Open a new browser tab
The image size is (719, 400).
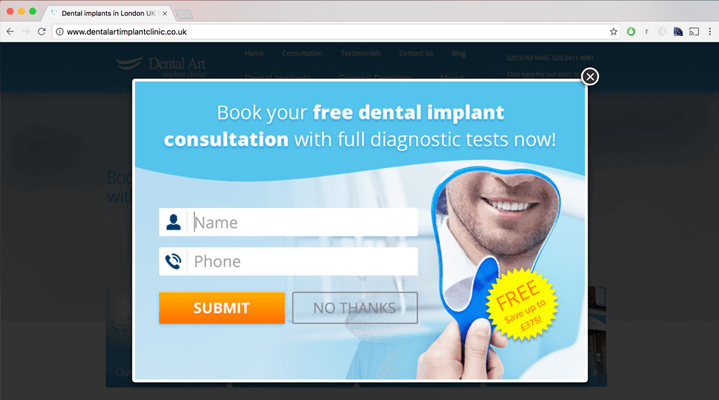184,14
